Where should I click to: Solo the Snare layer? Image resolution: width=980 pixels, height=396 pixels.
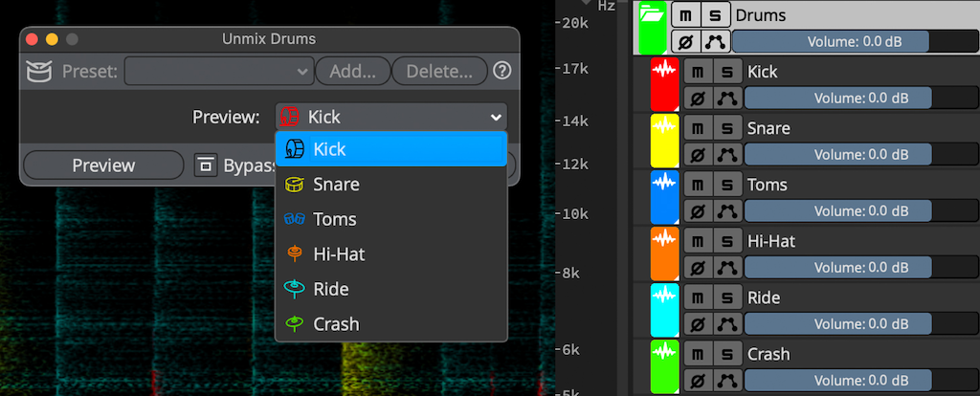point(727,128)
